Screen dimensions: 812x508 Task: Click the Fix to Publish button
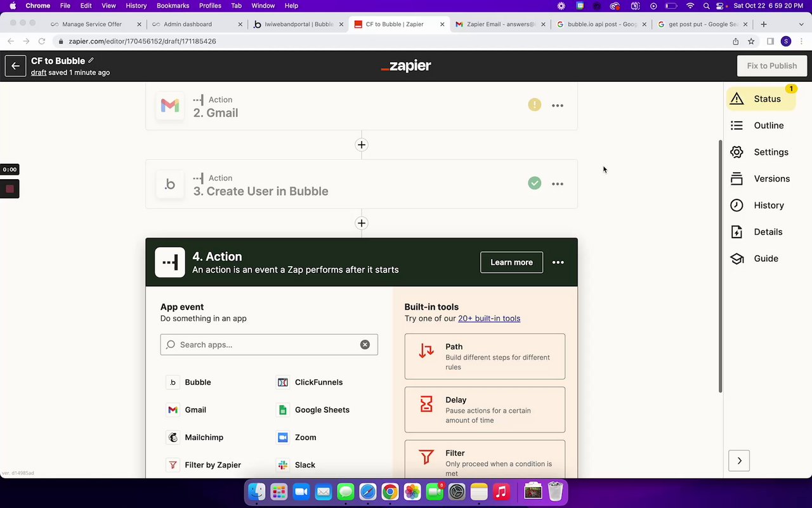[x=771, y=66]
